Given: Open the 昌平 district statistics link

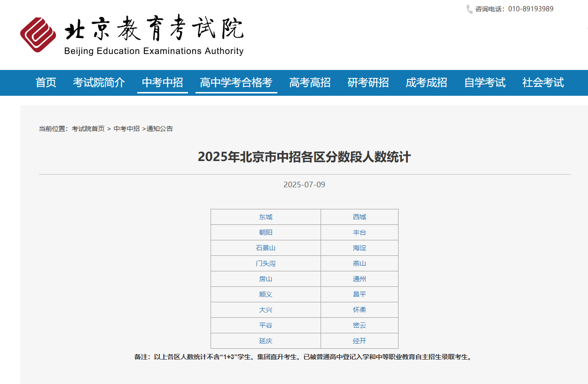Looking at the screenshot, I should point(360,294).
